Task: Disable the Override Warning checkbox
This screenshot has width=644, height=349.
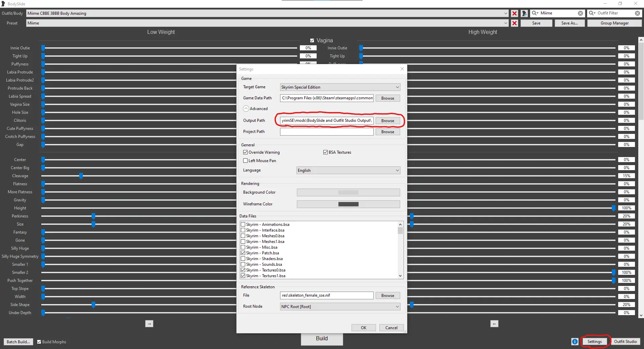Action: pyautogui.click(x=245, y=152)
